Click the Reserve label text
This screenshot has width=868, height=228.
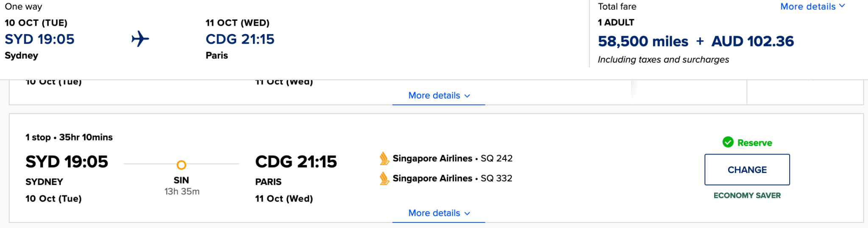754,143
